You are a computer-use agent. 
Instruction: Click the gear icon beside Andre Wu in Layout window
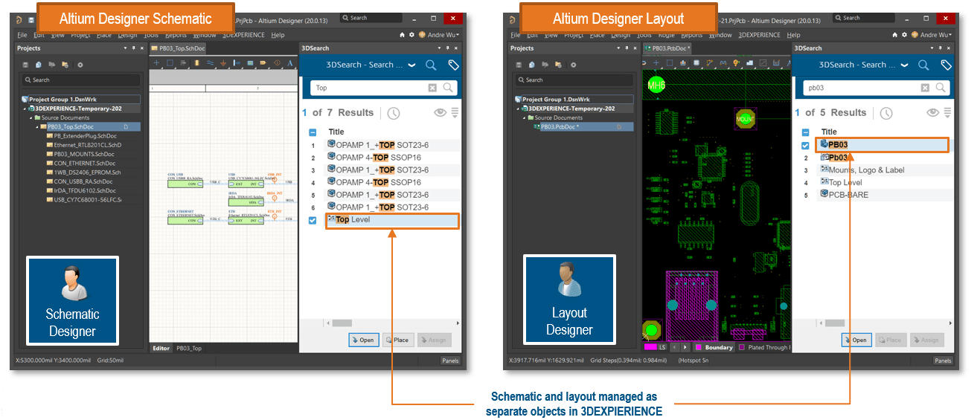tap(904, 35)
